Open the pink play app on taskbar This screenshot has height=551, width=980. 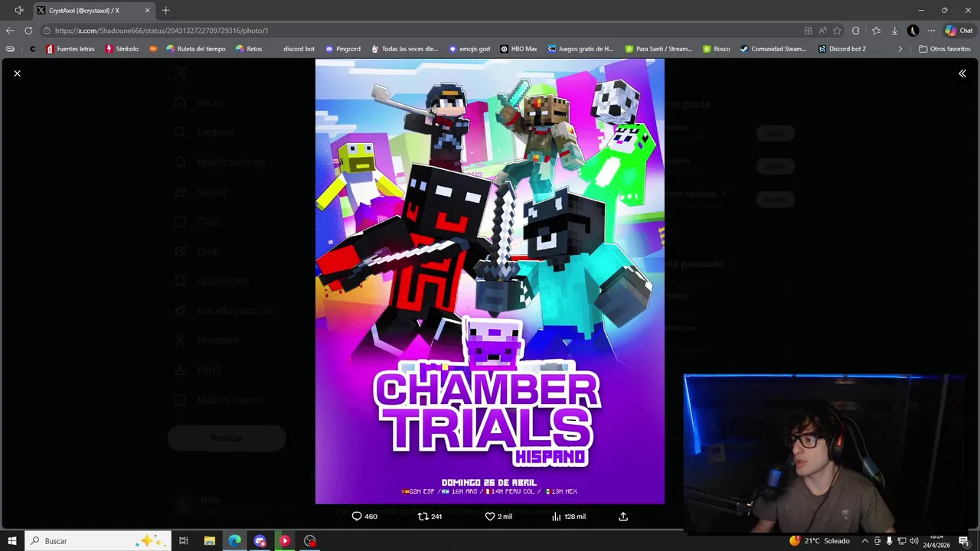(x=285, y=541)
